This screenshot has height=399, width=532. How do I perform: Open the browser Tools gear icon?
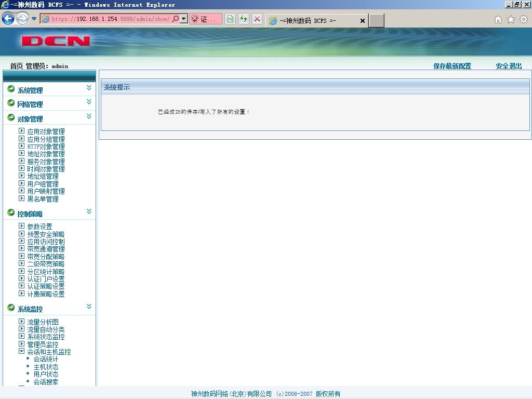click(524, 20)
